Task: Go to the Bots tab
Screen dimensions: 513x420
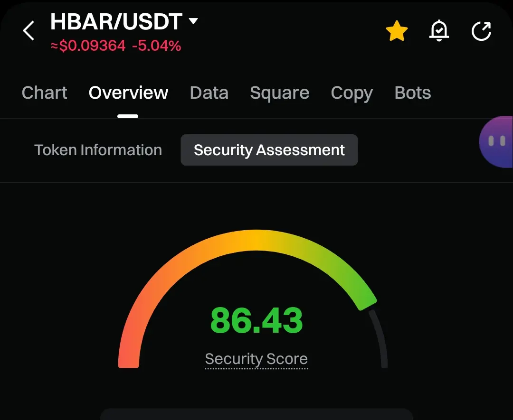Action: coord(413,93)
